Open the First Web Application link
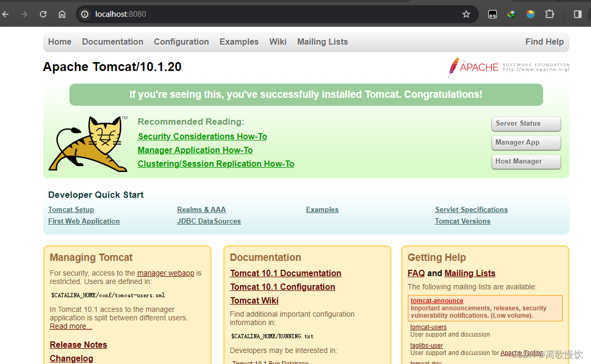Image resolution: width=591 pixels, height=364 pixels. [84, 221]
